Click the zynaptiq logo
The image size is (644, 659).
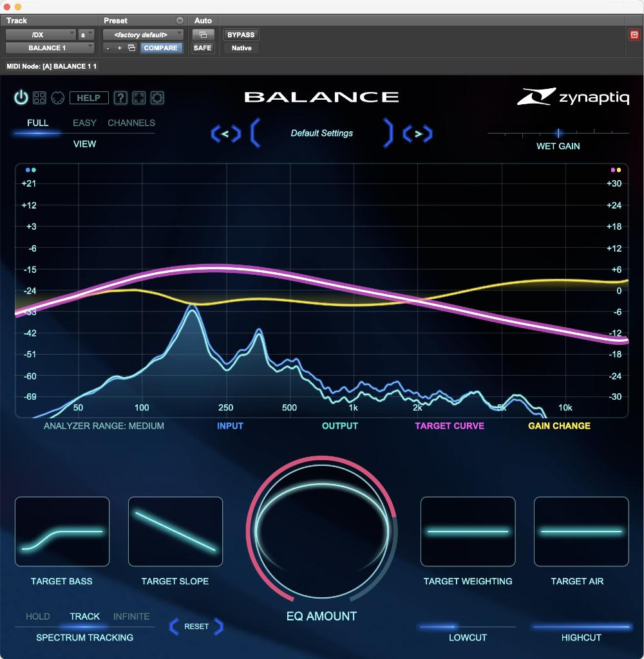point(573,97)
